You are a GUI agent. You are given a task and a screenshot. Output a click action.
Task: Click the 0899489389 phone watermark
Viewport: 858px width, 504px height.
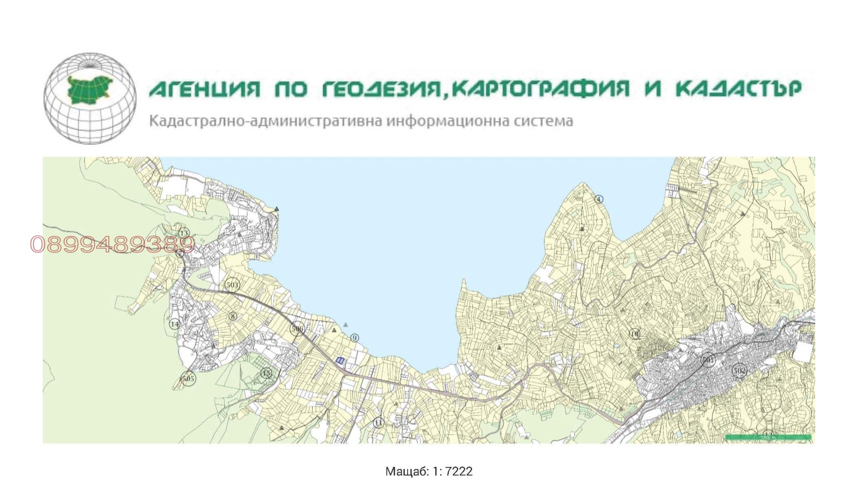[x=113, y=244]
